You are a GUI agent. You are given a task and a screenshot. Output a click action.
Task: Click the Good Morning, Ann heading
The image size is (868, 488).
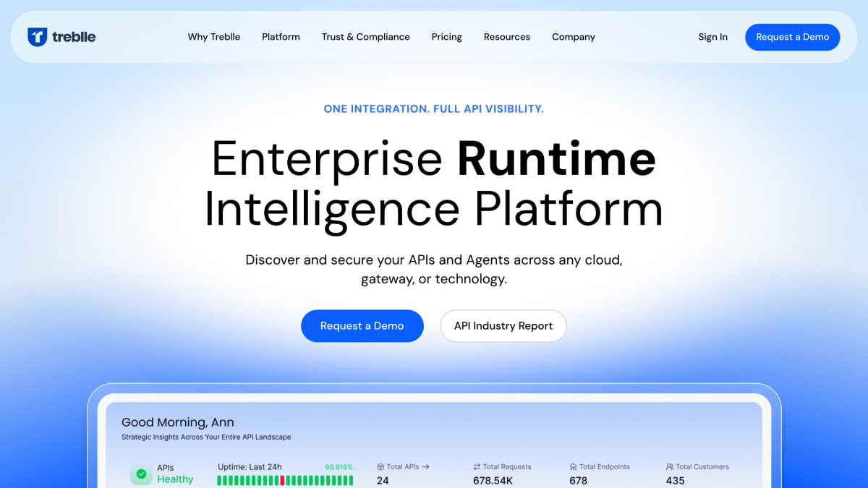(178, 422)
